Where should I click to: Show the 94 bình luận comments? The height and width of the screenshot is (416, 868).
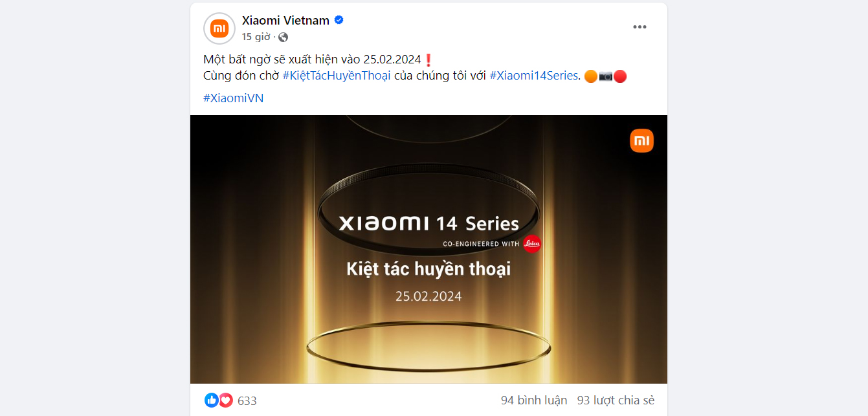534,400
